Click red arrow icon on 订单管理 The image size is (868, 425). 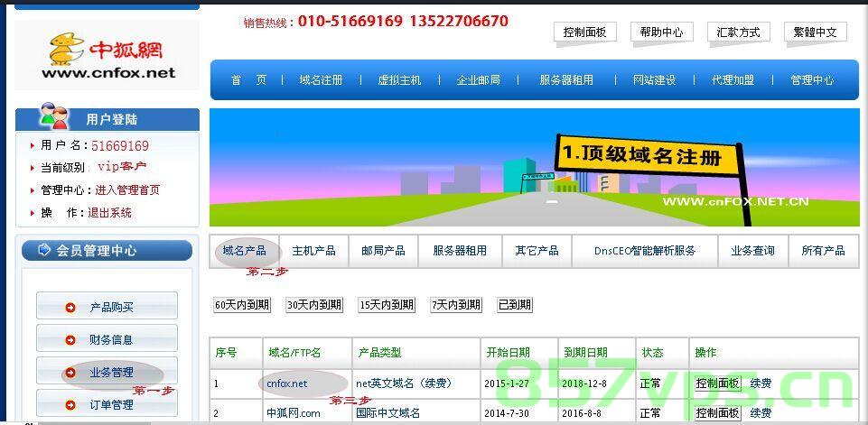click(x=70, y=406)
